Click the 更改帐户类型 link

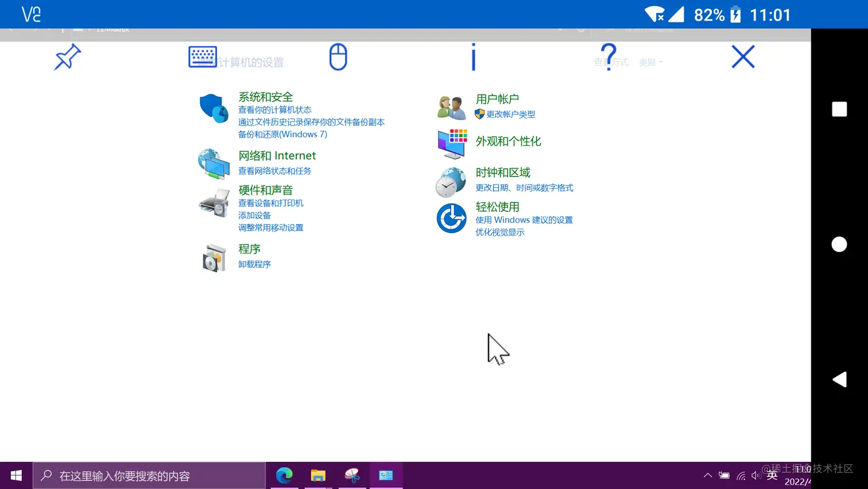(510, 114)
